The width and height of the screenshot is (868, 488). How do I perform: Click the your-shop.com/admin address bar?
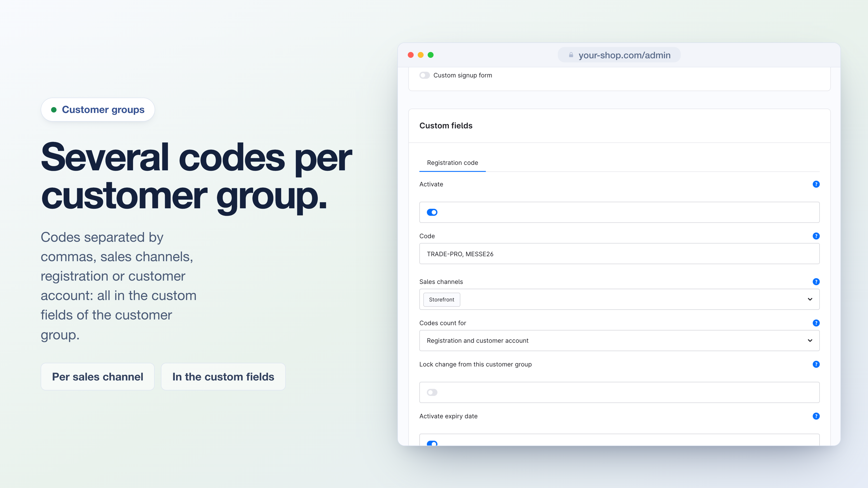[x=619, y=55]
